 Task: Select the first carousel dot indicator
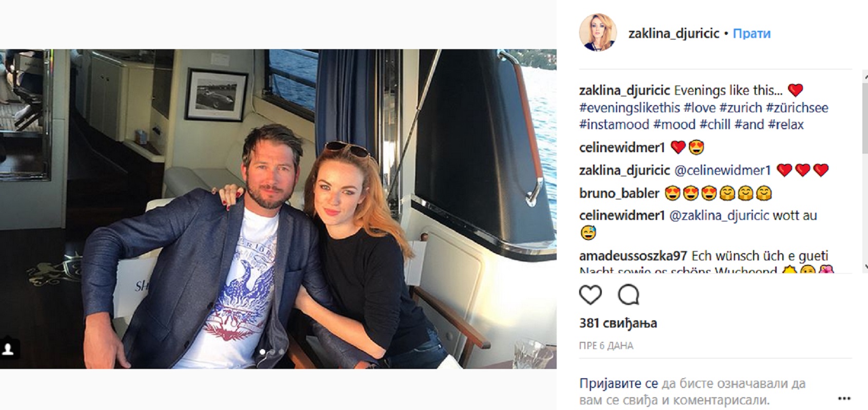pyautogui.click(x=263, y=352)
